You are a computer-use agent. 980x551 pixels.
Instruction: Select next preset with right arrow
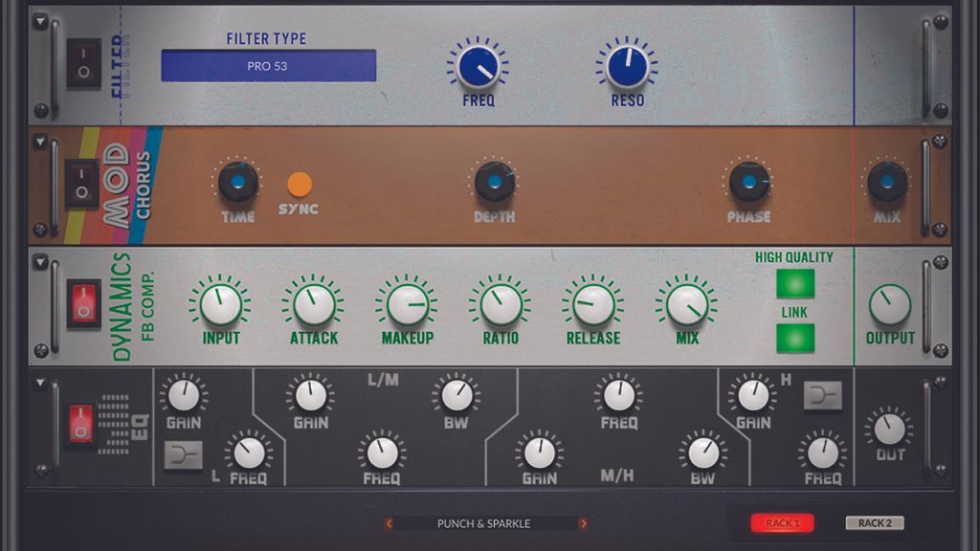[x=583, y=523]
